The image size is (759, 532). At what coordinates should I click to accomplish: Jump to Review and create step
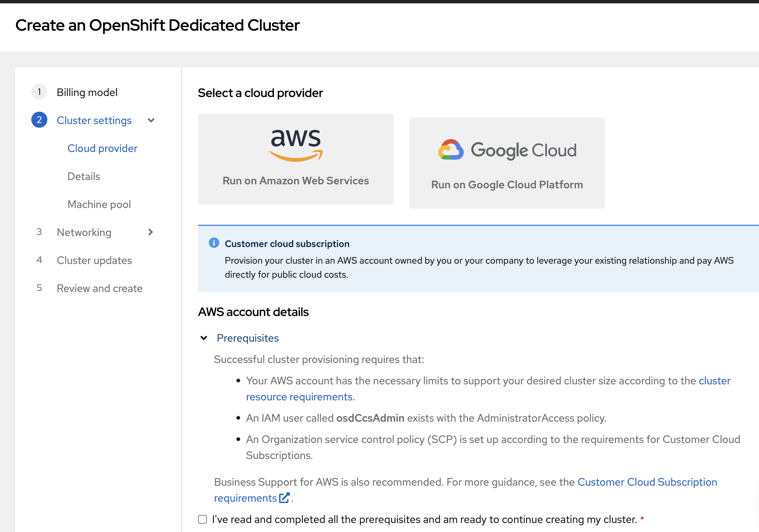tap(100, 288)
